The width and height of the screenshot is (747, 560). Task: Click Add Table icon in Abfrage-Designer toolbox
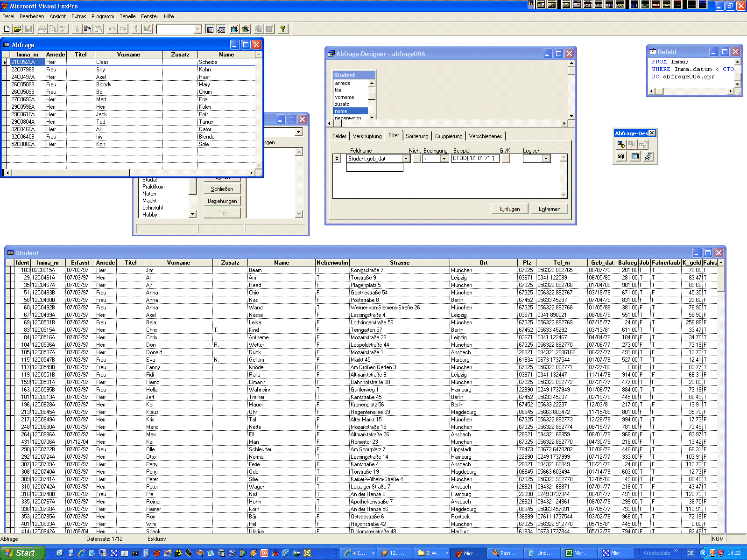[x=621, y=144]
